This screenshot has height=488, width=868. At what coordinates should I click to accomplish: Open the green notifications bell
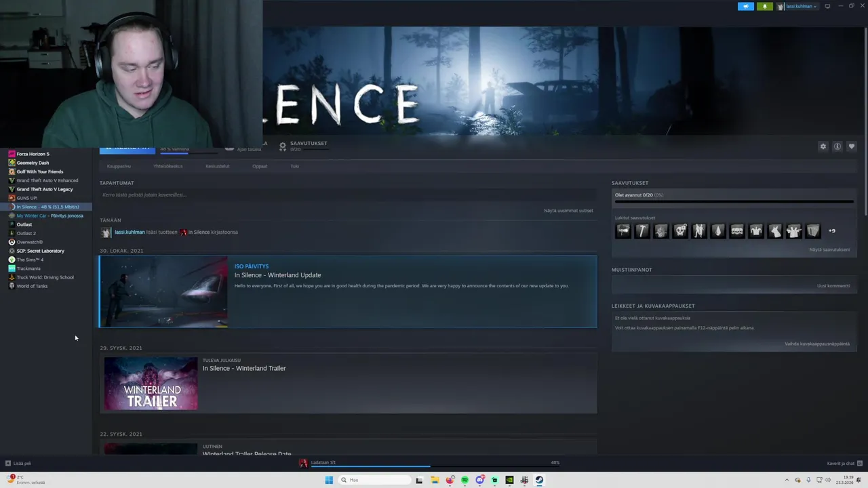[765, 6]
